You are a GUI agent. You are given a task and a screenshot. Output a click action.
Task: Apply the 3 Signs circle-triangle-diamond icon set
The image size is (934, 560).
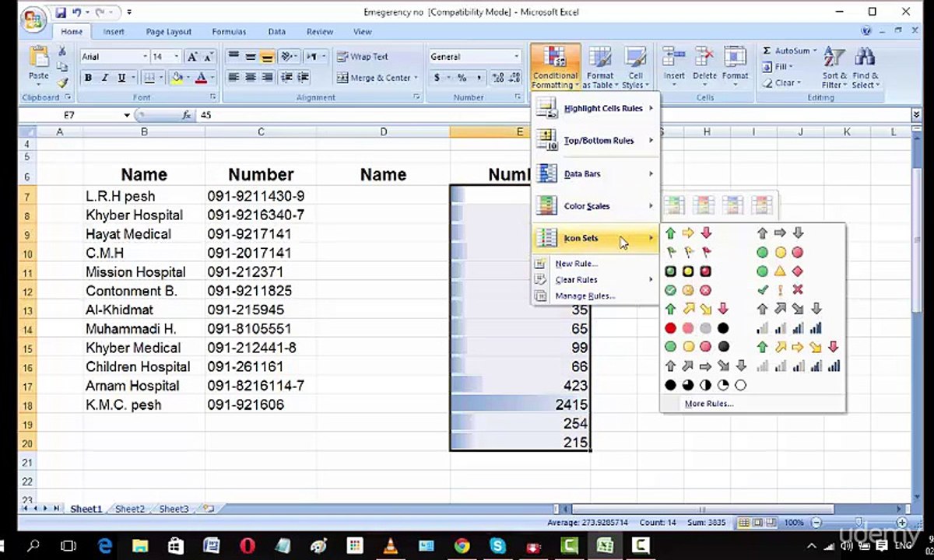(x=780, y=271)
